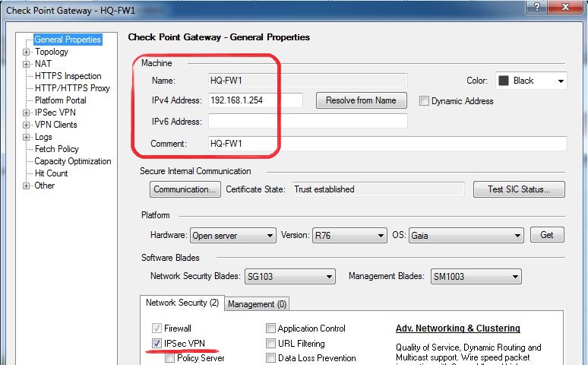Expand the IPSec VPN tree node

(x=26, y=113)
